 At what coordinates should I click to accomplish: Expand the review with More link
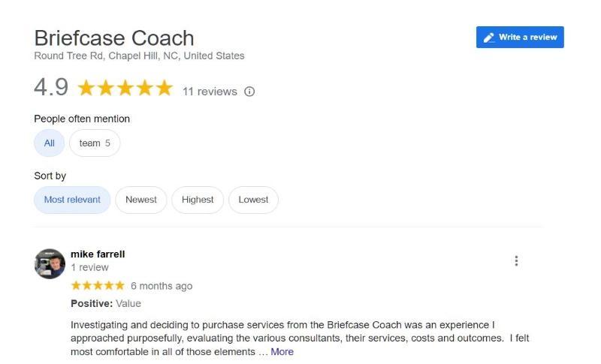282,352
